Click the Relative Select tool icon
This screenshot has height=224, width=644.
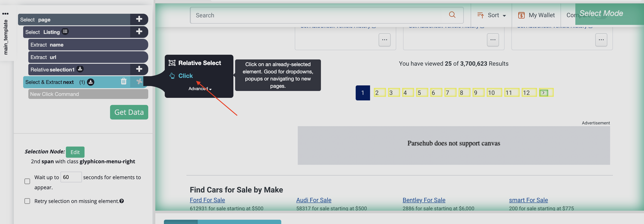click(x=172, y=63)
